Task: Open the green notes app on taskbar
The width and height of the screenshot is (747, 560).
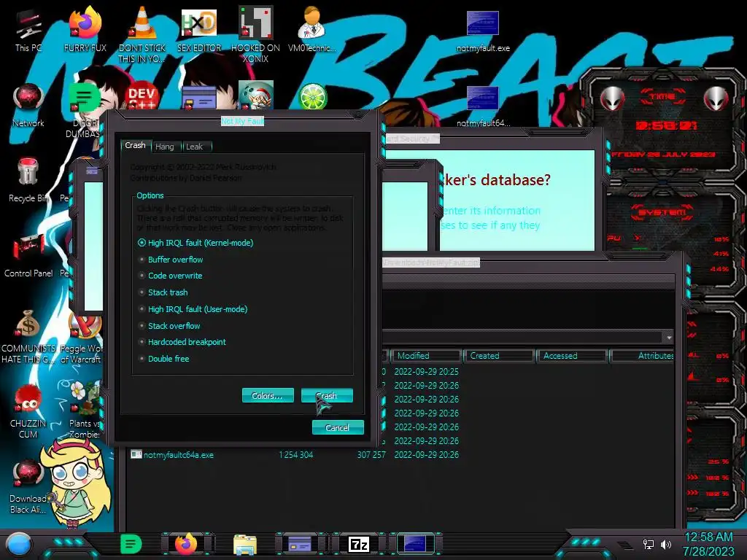Action: point(131,544)
